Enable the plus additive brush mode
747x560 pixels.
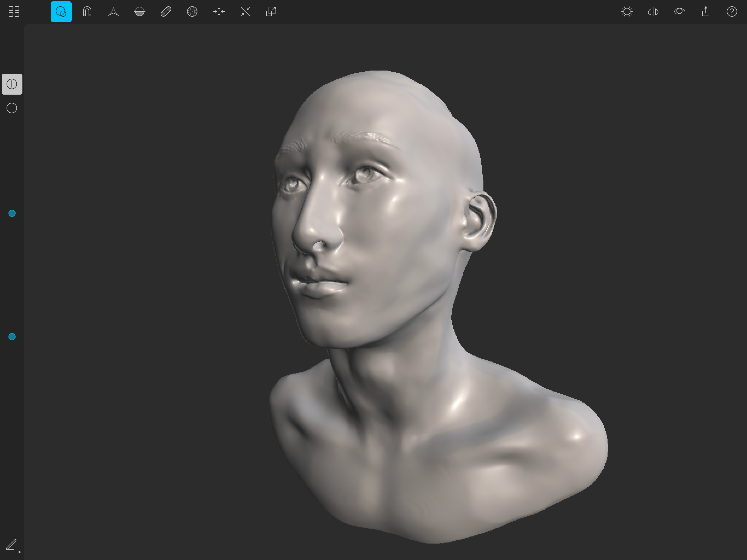[x=12, y=84]
